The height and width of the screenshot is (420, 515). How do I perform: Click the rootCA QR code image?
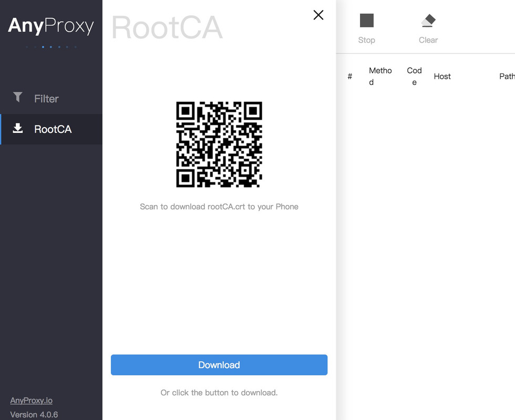[x=219, y=144]
